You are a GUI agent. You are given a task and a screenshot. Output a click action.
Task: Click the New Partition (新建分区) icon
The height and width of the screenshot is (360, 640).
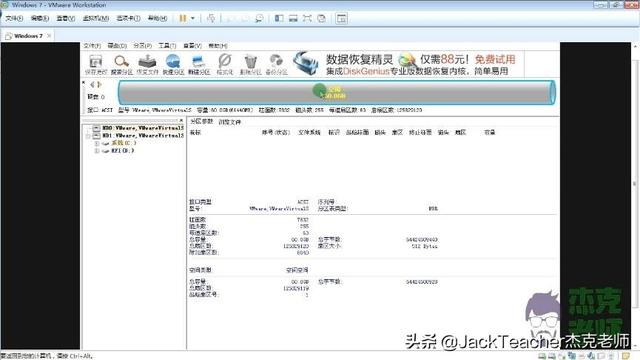[x=199, y=64]
